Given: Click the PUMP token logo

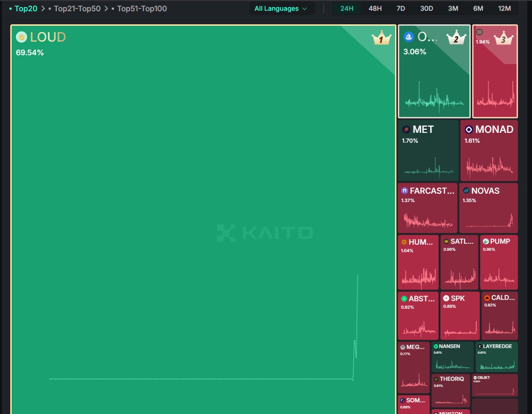Looking at the screenshot, I should coord(486,241).
